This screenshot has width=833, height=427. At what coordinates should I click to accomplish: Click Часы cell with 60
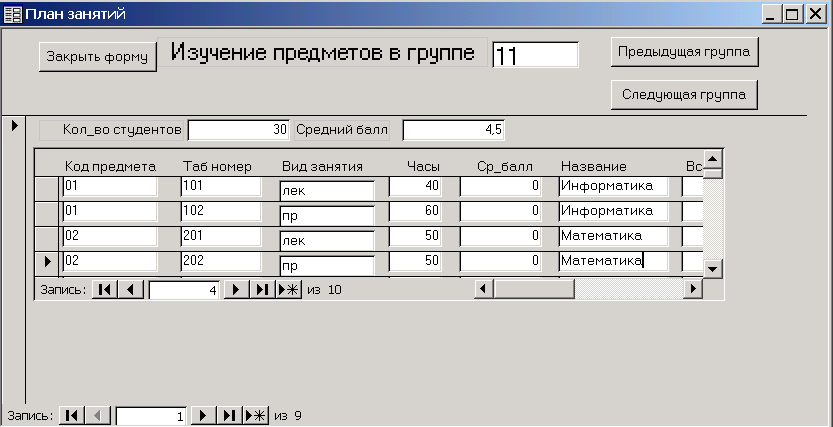415,211
